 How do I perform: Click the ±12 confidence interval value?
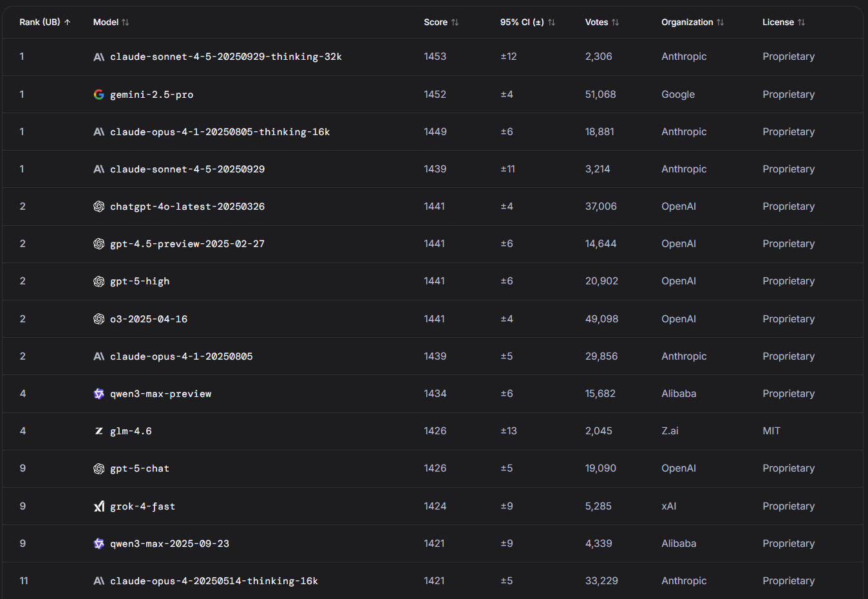coord(509,57)
